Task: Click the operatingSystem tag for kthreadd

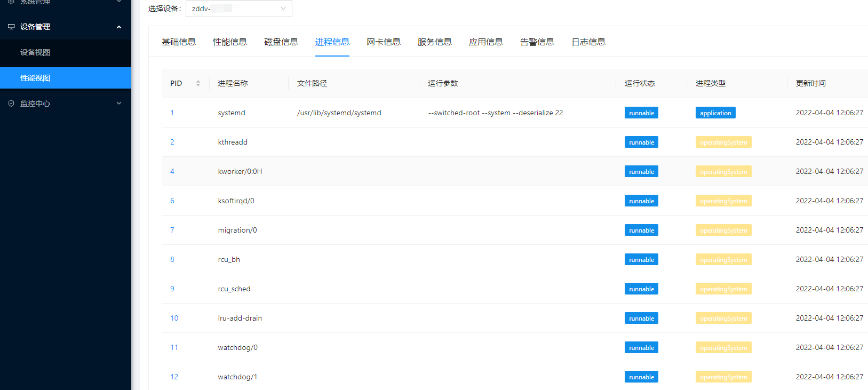Action: click(723, 142)
